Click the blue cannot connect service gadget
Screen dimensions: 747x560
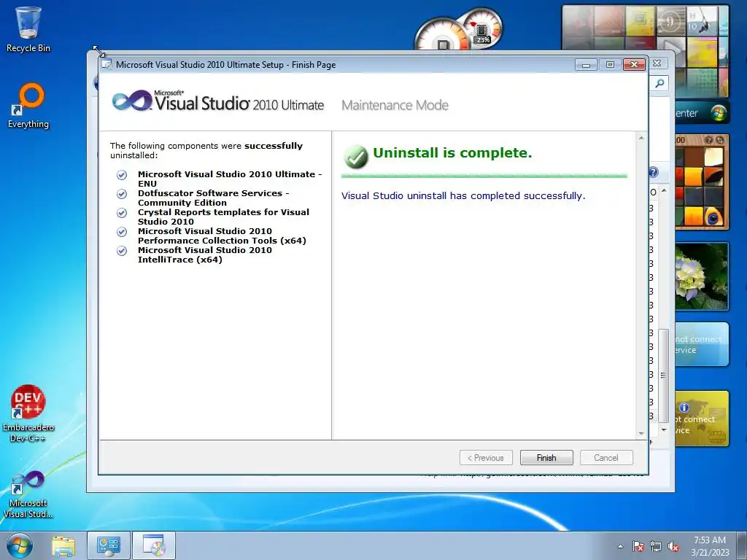(702, 344)
